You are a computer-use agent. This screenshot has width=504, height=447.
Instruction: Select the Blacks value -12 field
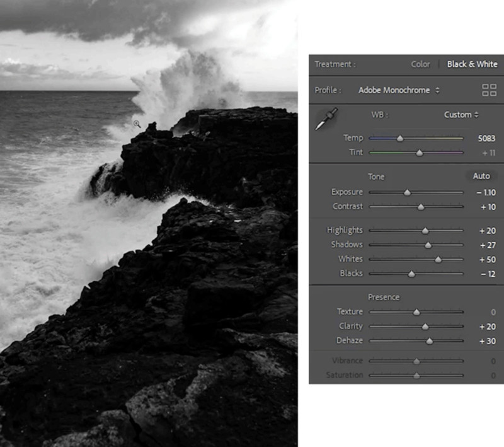488,274
